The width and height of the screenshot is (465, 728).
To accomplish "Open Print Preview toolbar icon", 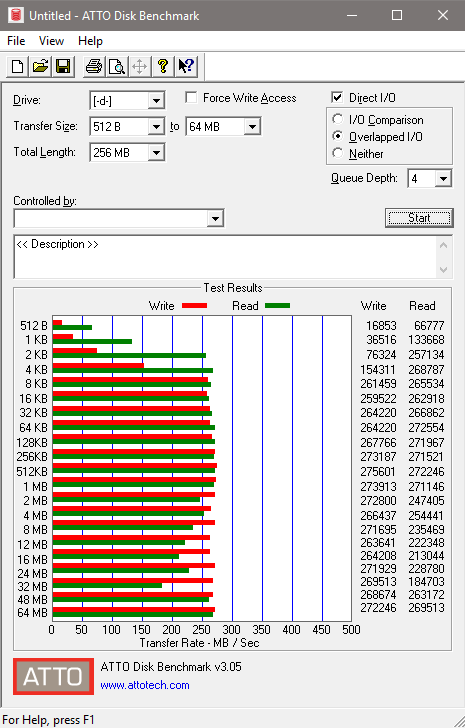I will pos(117,66).
